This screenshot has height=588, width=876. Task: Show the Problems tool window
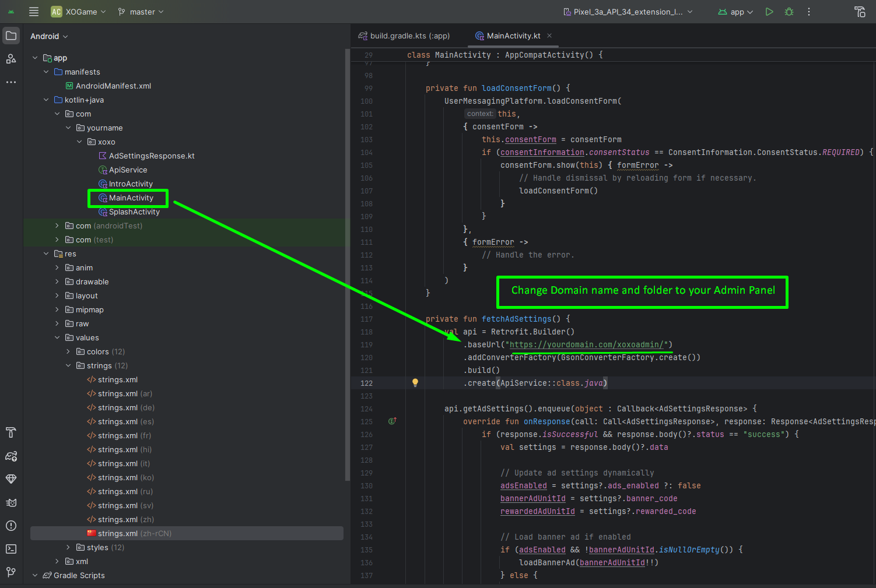pos(11,526)
